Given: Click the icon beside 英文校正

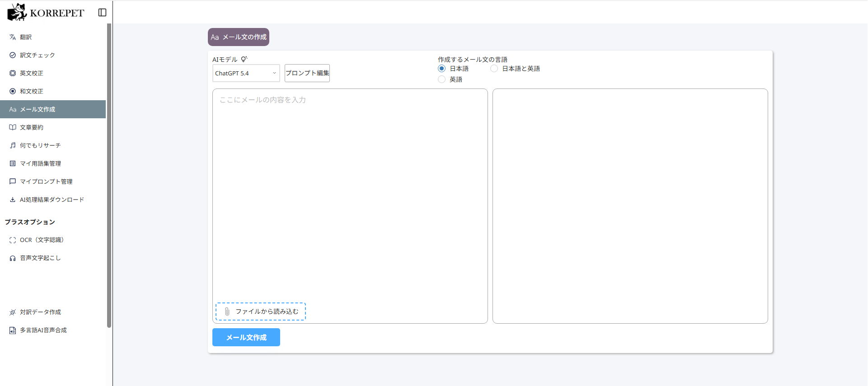Looking at the screenshot, I should coord(13,73).
